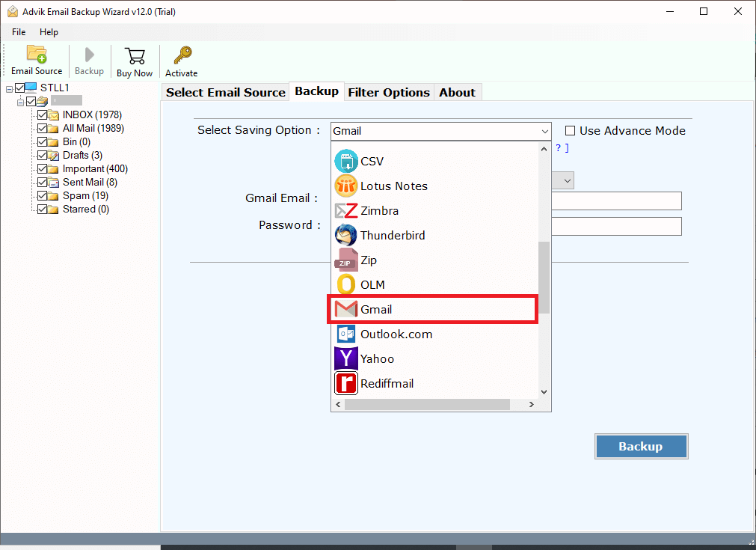Collapse the email account tree node
This screenshot has width=756, height=550.
coord(20,103)
